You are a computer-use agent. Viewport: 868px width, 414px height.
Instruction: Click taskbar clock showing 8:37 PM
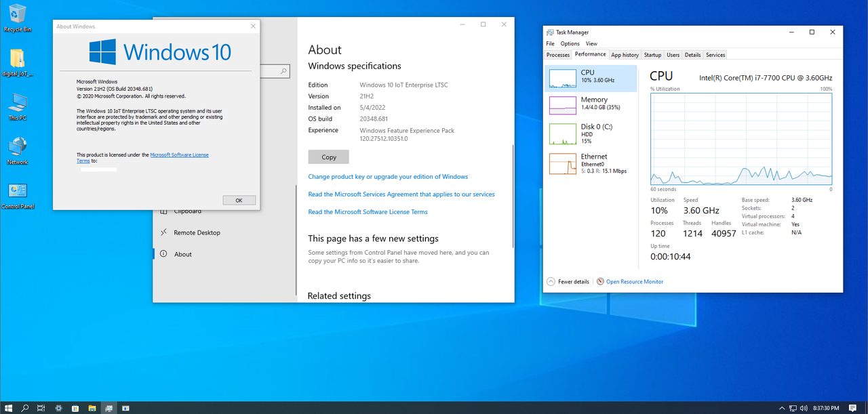click(x=825, y=408)
